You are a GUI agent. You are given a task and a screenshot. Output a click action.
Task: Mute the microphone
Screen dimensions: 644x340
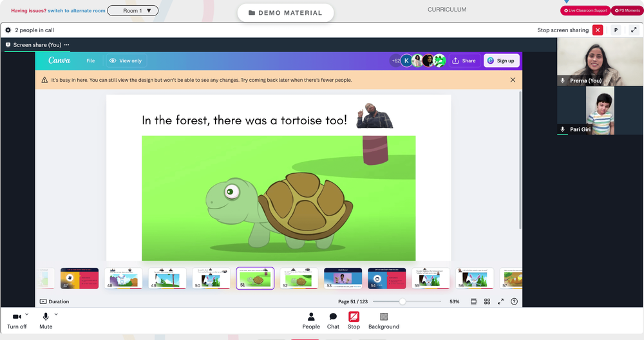tap(46, 321)
